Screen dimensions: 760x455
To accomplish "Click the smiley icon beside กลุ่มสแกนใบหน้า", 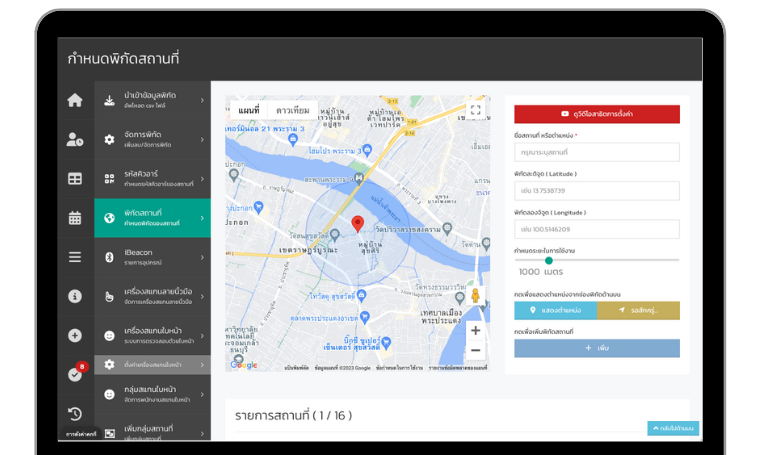I will click(x=110, y=394).
